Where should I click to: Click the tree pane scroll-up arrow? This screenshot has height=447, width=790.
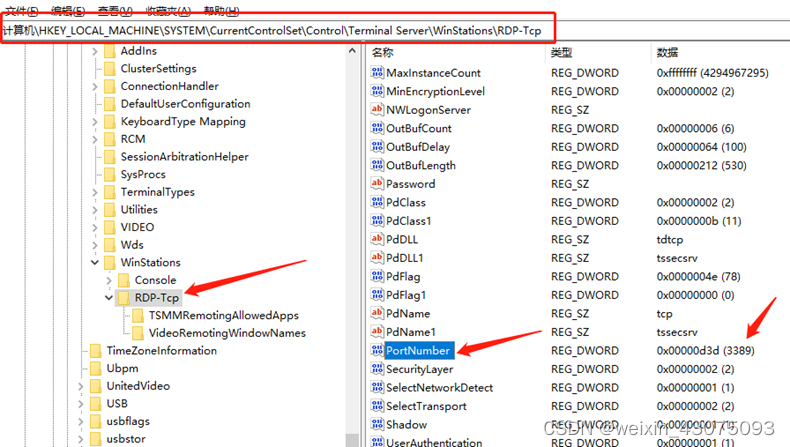coord(352,50)
